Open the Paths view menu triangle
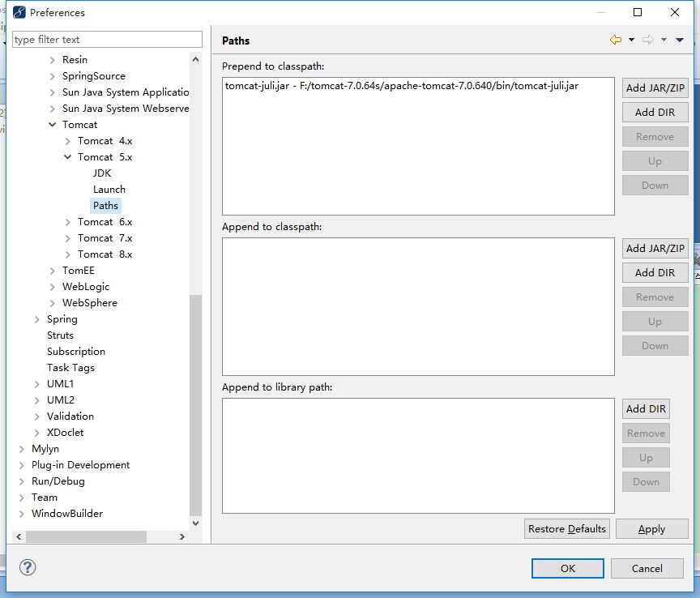Screen dimensions: 700x598 [x=680, y=40]
